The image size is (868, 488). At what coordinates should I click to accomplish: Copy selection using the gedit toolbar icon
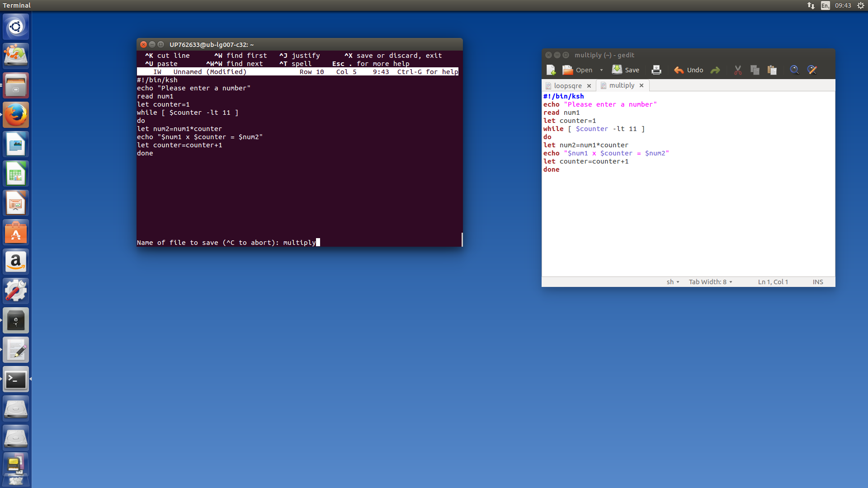point(755,70)
